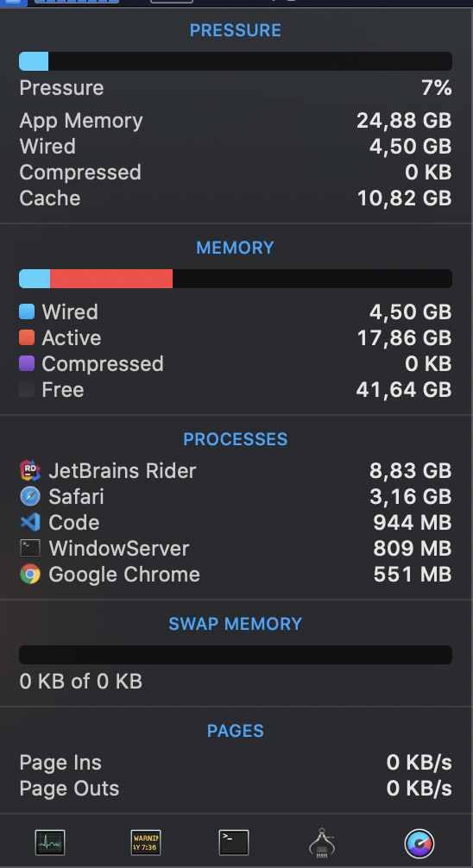Click the empty swap memory bar

click(x=236, y=655)
